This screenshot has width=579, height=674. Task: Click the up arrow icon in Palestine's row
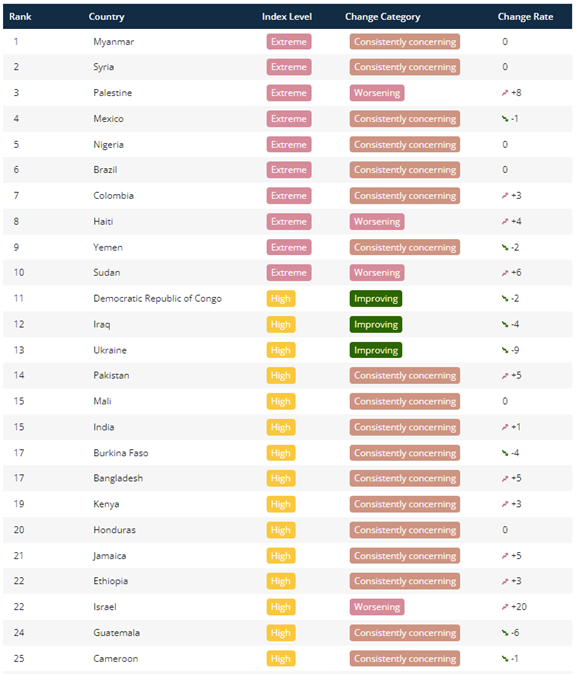click(505, 93)
